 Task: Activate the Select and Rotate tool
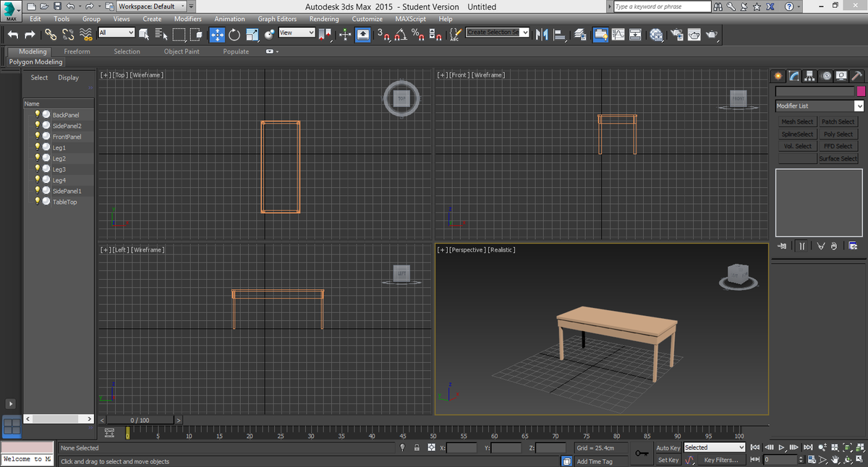[x=234, y=34]
